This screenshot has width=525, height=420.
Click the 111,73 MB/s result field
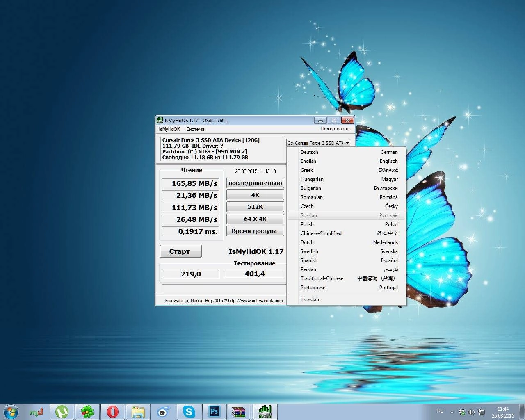191,208
